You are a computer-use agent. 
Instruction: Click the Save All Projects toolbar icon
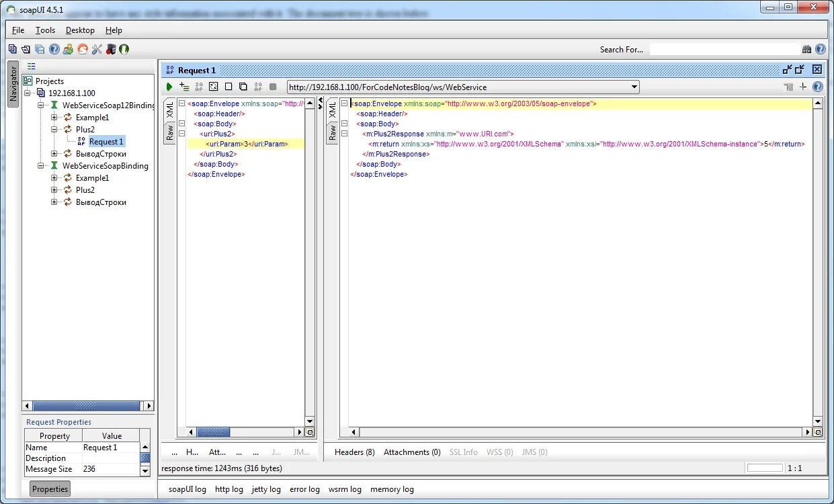point(40,49)
